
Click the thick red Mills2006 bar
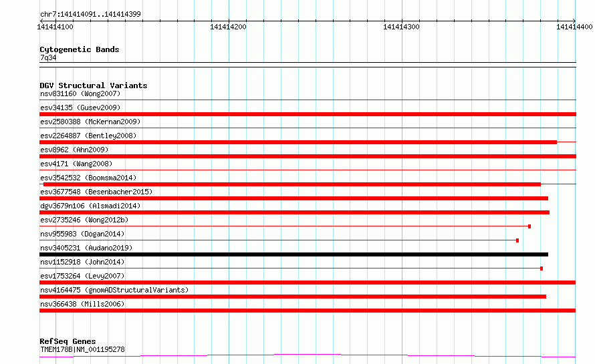pyautogui.click(x=308, y=311)
